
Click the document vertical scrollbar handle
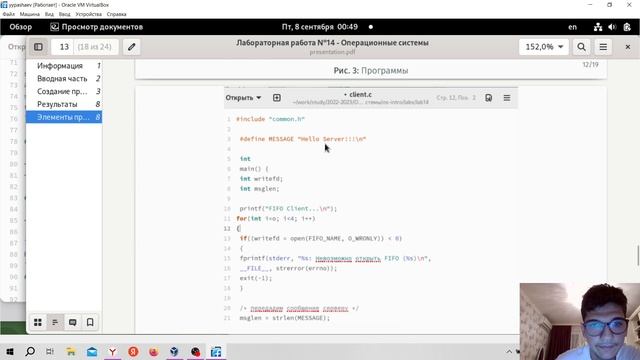pyautogui.click(x=638, y=256)
